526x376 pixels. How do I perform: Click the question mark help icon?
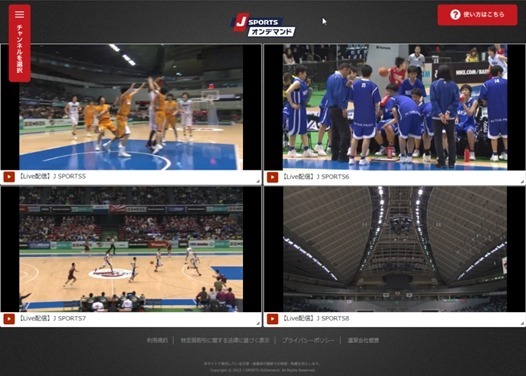click(455, 15)
